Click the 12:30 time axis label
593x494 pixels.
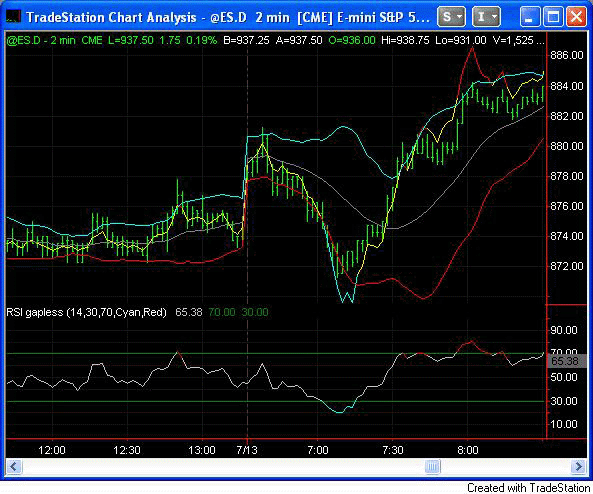click(x=127, y=450)
